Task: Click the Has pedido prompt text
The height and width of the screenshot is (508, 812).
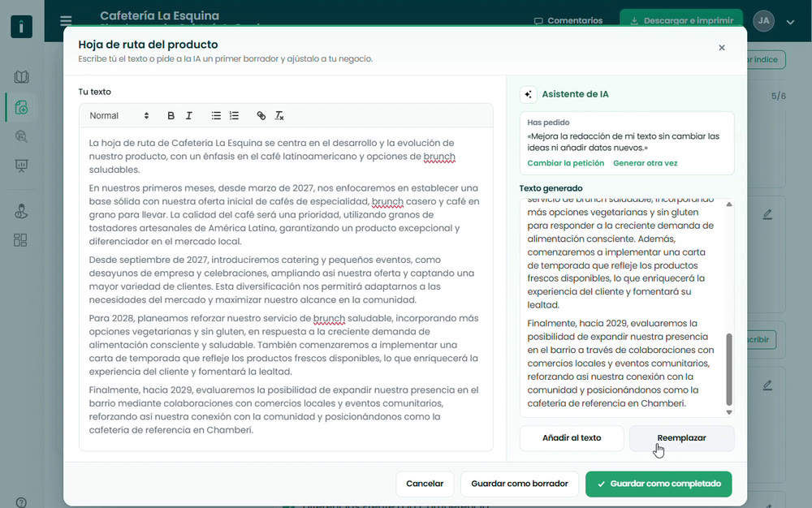Action: [x=624, y=142]
